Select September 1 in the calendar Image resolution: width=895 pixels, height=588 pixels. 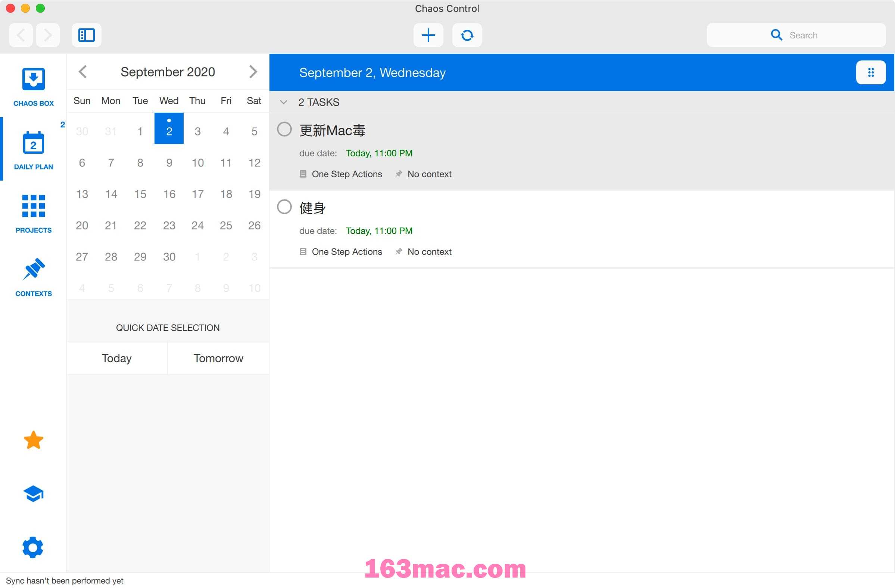pos(140,131)
